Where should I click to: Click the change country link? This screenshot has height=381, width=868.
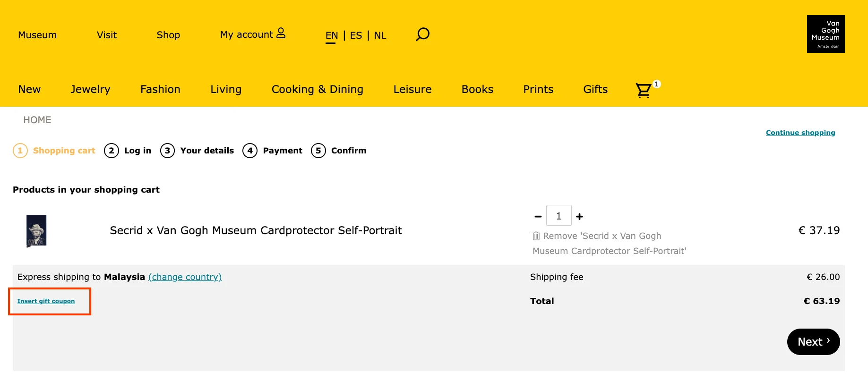(185, 277)
